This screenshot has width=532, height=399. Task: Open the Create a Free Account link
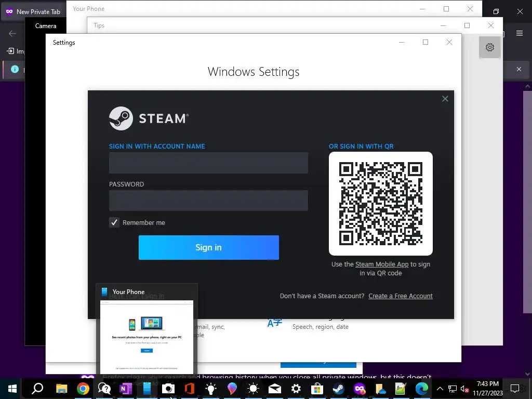pos(401,296)
